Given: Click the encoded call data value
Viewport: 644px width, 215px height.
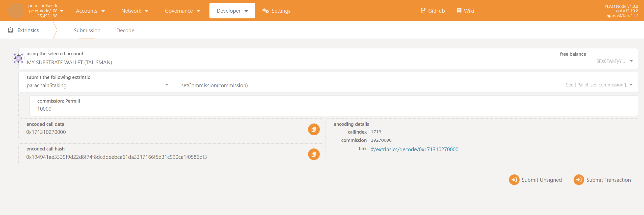Looking at the screenshot, I should tap(46, 132).
